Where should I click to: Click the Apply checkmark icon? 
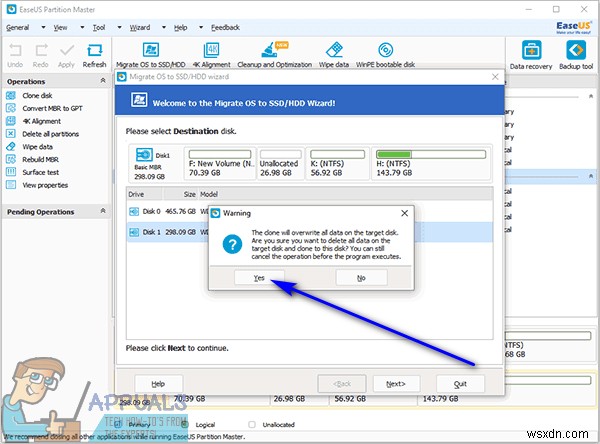click(x=67, y=51)
